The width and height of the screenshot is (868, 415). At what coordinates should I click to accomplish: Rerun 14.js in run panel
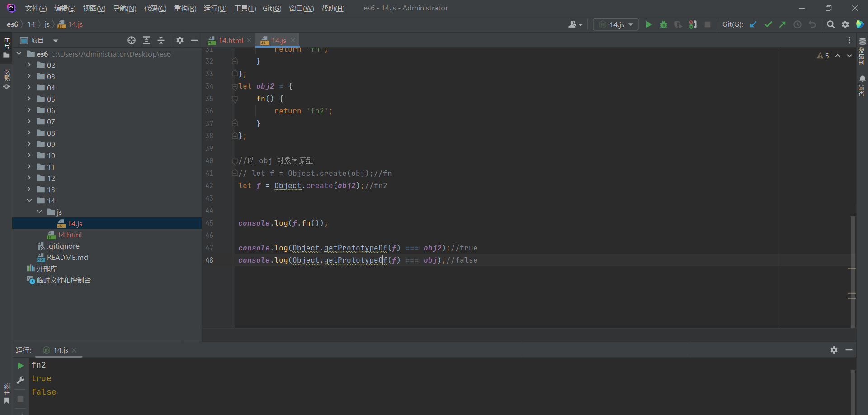pos(20,365)
